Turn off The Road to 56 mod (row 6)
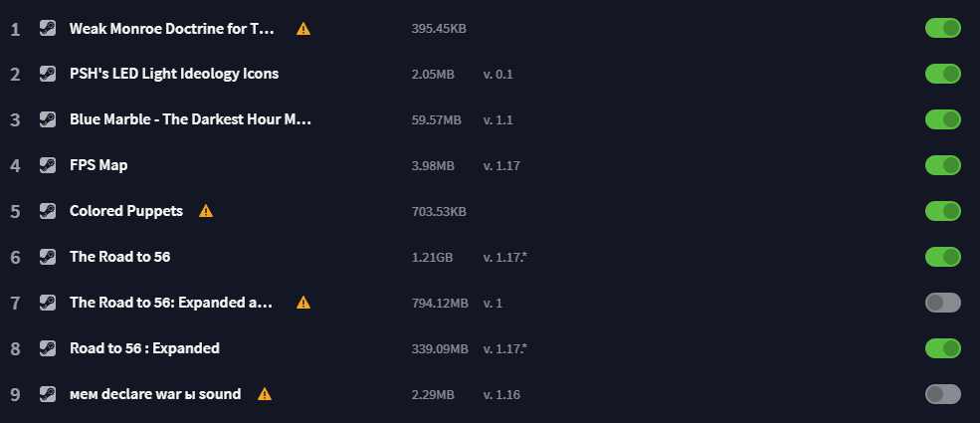The height and width of the screenshot is (423, 980). [942, 257]
